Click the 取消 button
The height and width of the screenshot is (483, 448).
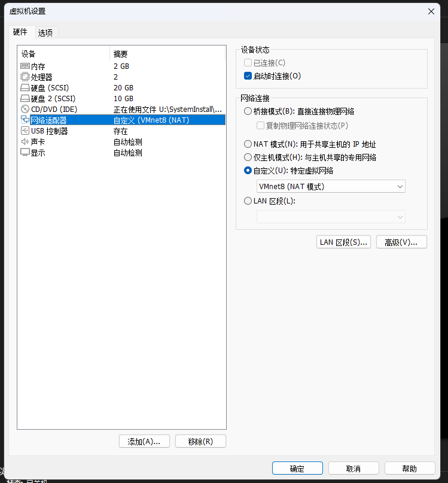pos(353,469)
